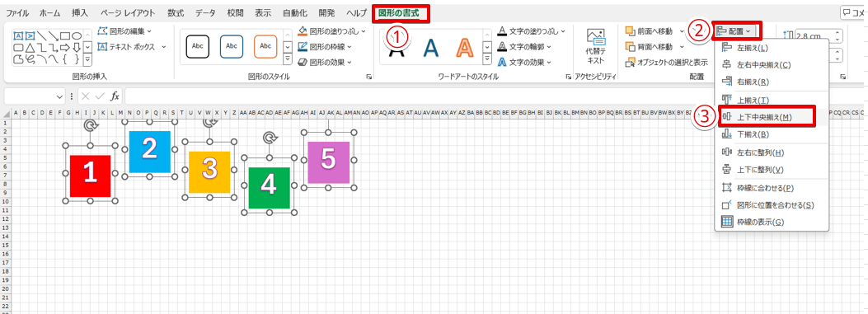868x314 pixels.
Task: Expand the shape styles gallery More button
Action: 288,59
